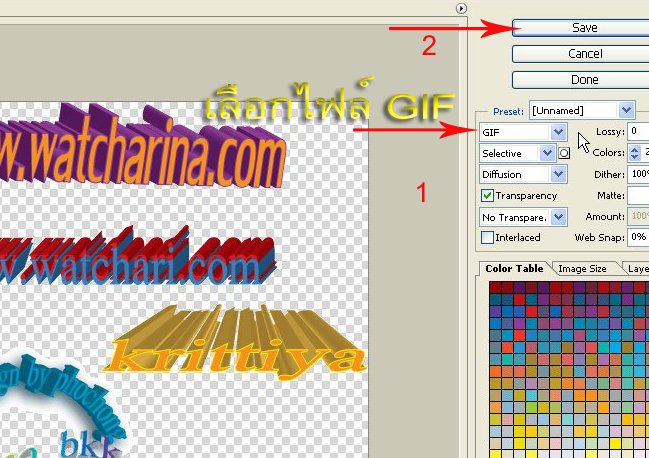Click the Lossy value field
This screenshot has height=458, width=649.
pyautogui.click(x=638, y=132)
